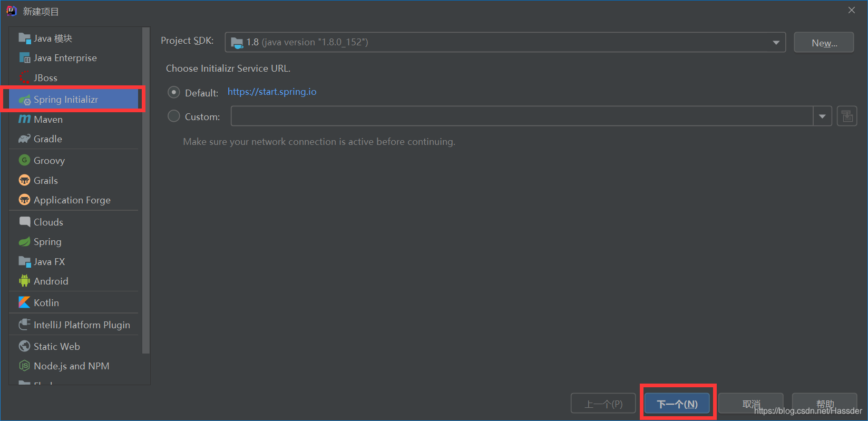Select Gradle project type
Image resolution: width=868 pixels, height=421 pixels.
74,139
